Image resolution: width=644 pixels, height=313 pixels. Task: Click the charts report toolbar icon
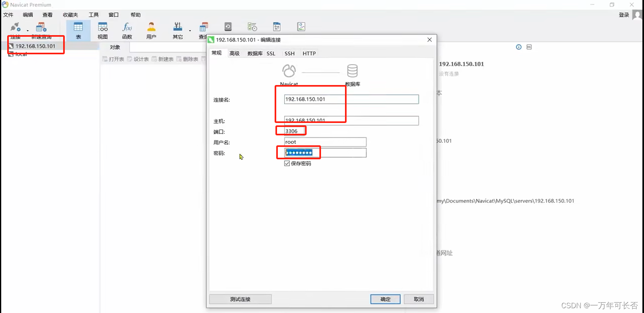[301, 27]
